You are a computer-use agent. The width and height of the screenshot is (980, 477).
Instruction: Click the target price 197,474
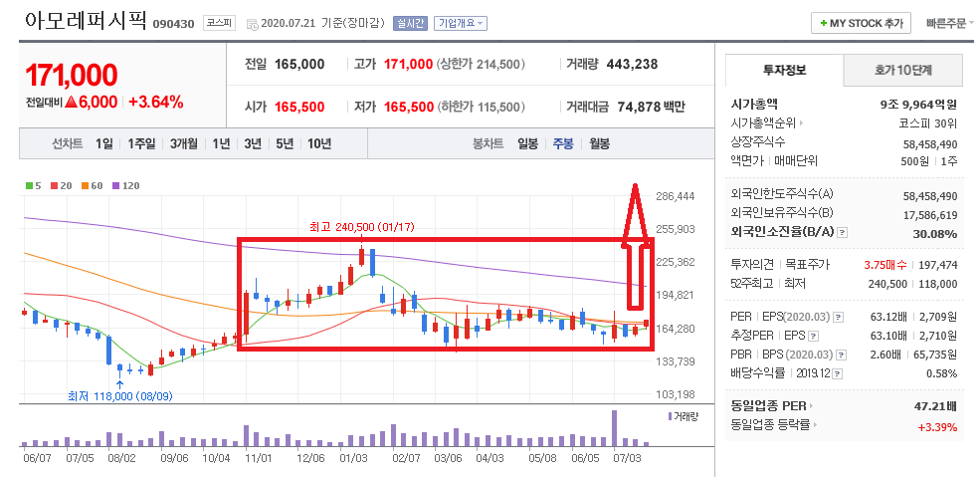pos(939,265)
